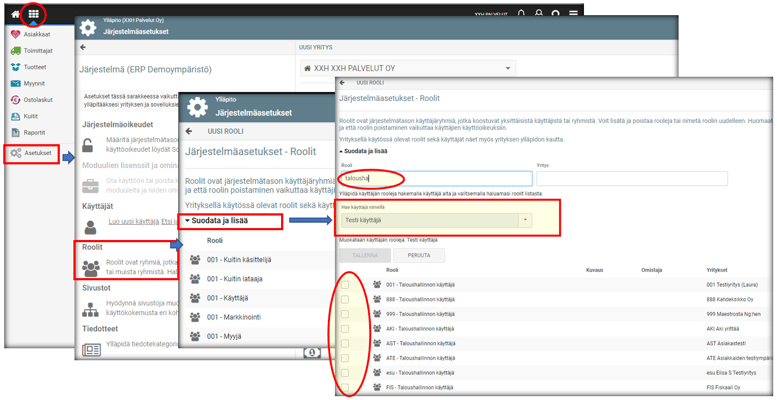Screen dimensions: 777x400
Task: Tick checkbox for FIS Taloushallinnon käyttäjä
Action: point(345,387)
